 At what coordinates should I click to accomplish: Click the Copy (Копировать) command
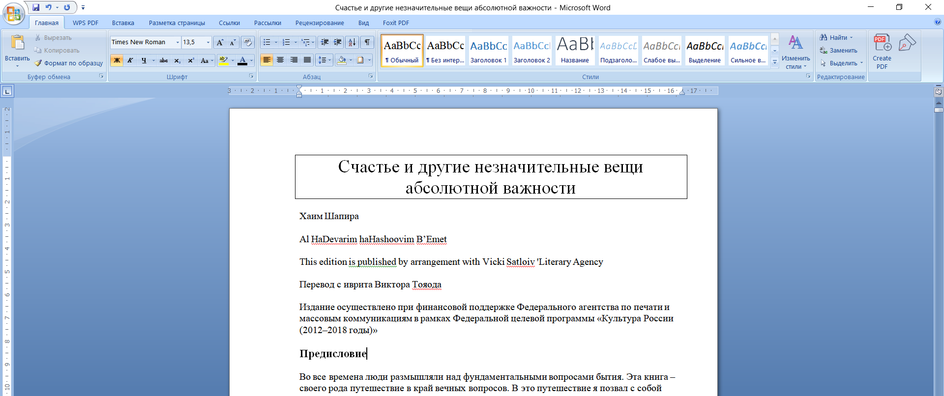click(58, 50)
